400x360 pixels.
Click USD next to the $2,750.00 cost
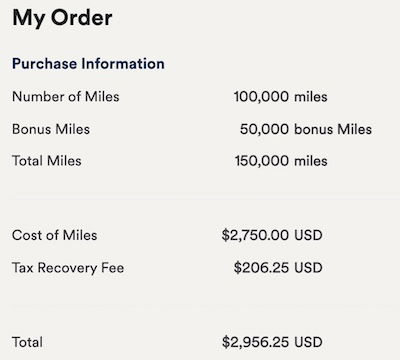[x=308, y=235]
